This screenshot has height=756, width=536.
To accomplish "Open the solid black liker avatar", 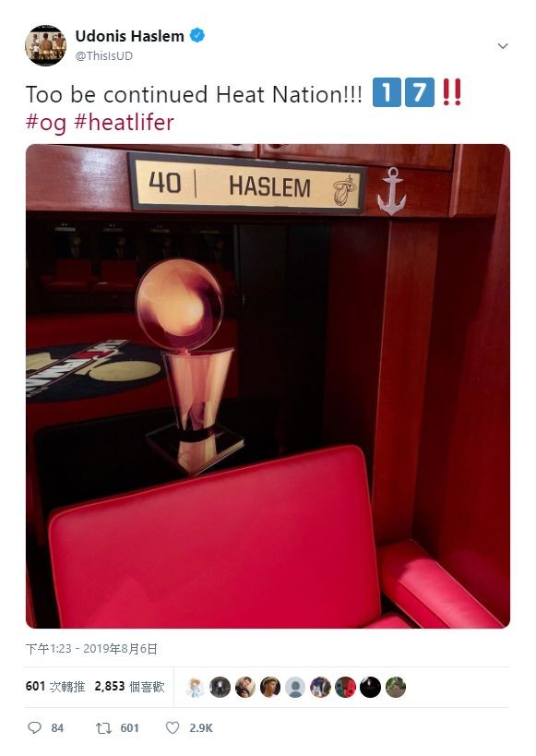I will coord(371,687).
